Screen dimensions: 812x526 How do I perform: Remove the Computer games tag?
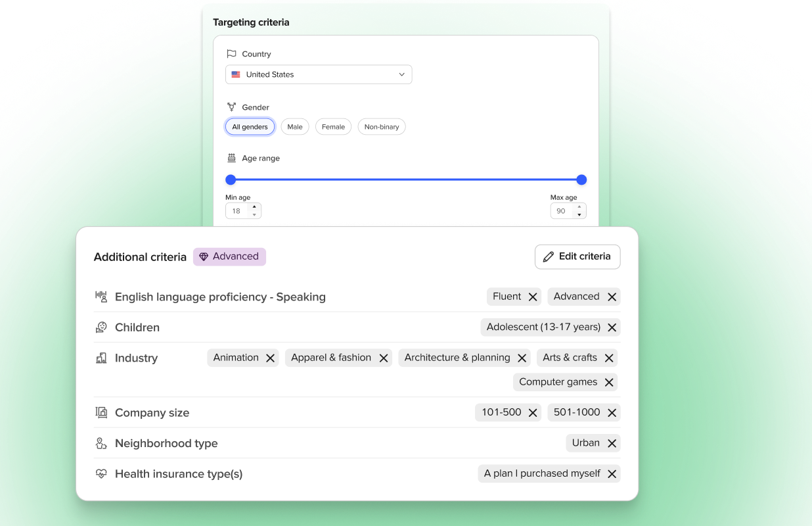pos(609,383)
